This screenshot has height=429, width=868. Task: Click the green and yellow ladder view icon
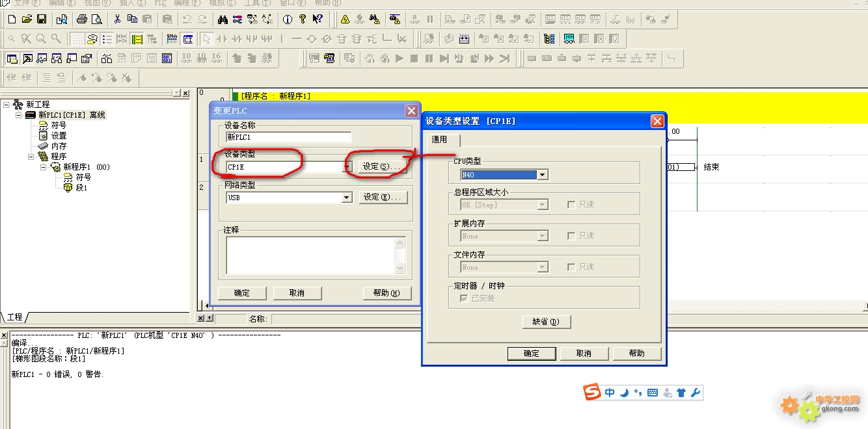[x=137, y=39]
